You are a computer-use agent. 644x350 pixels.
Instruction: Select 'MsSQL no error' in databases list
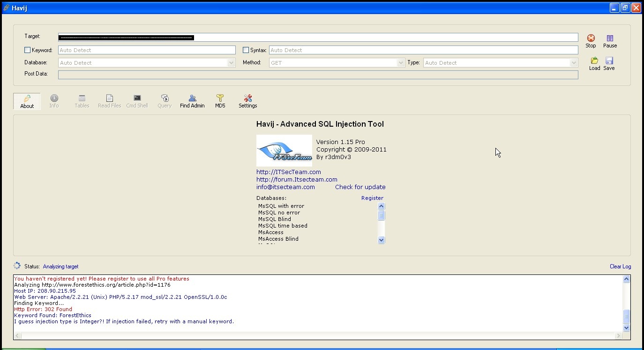279,213
